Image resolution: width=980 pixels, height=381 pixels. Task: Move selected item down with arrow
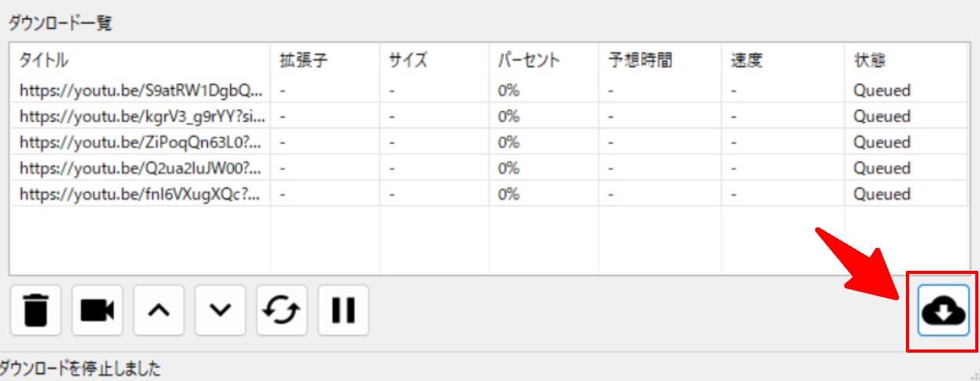220,311
